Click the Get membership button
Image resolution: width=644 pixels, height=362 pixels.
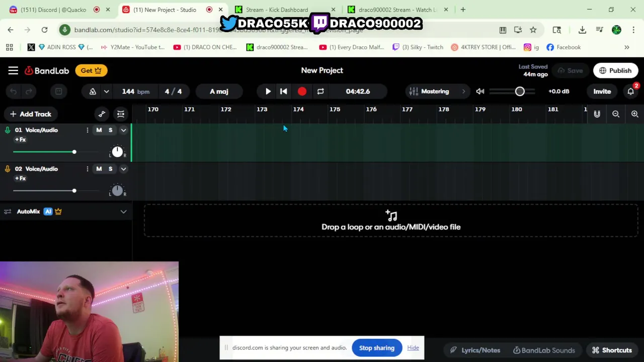click(x=91, y=70)
